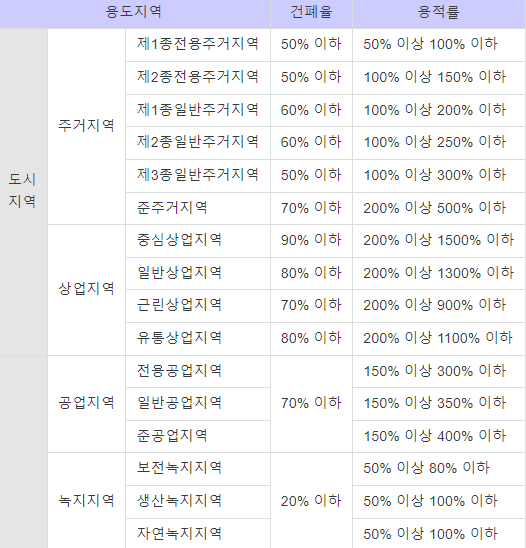
Task: Click the '전용공업지역' cell
Action: pos(198,371)
